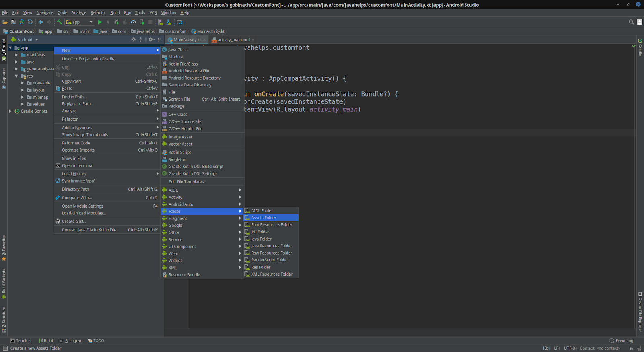
Task: Collapse the res folder node
Action: point(17,76)
